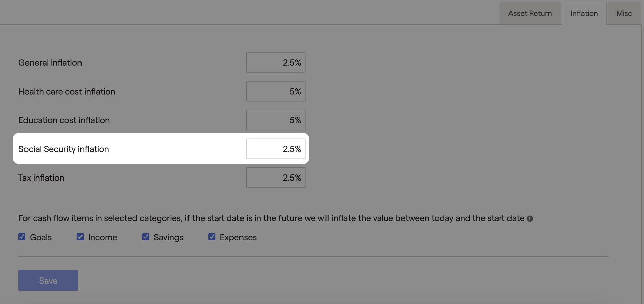Click the Social Security inflation label
Viewport: 644px width, 304px height.
tap(64, 149)
